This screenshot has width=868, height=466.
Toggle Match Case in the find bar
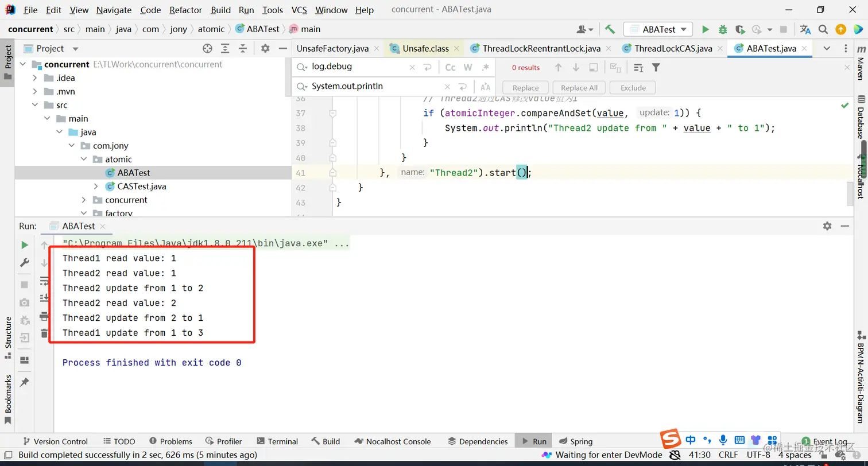(450, 68)
